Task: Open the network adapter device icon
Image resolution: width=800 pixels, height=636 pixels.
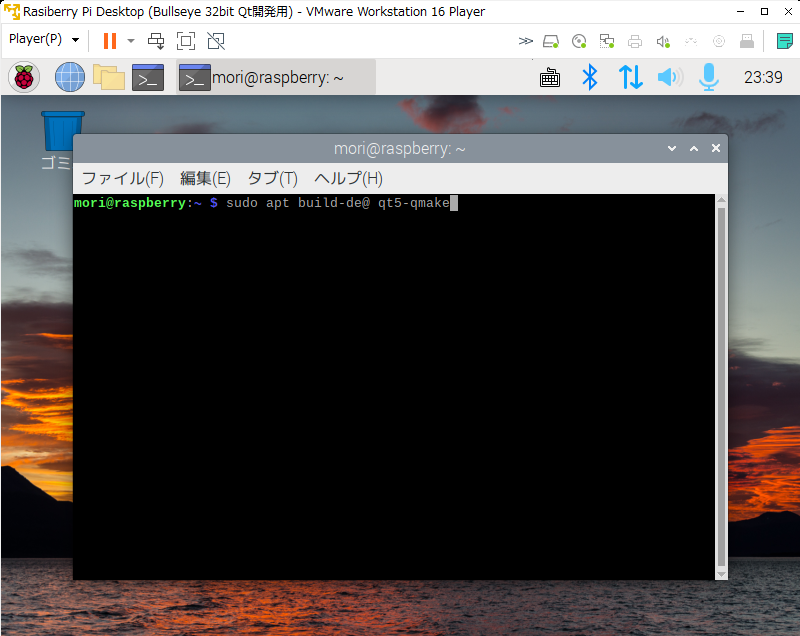Action: pyautogui.click(x=607, y=41)
